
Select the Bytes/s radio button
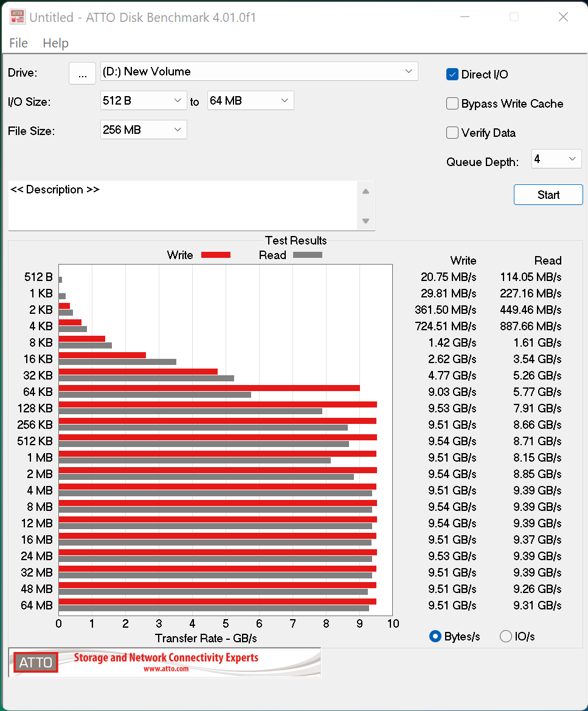pos(435,636)
